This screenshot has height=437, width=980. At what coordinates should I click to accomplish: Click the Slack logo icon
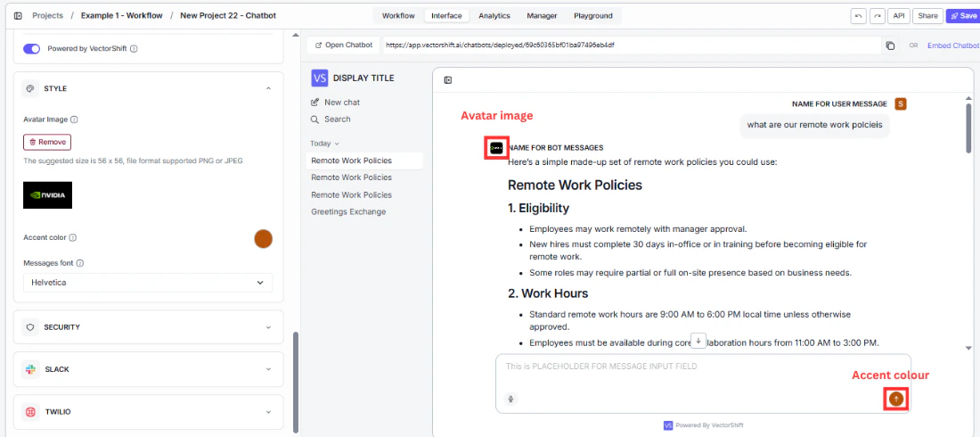point(30,369)
